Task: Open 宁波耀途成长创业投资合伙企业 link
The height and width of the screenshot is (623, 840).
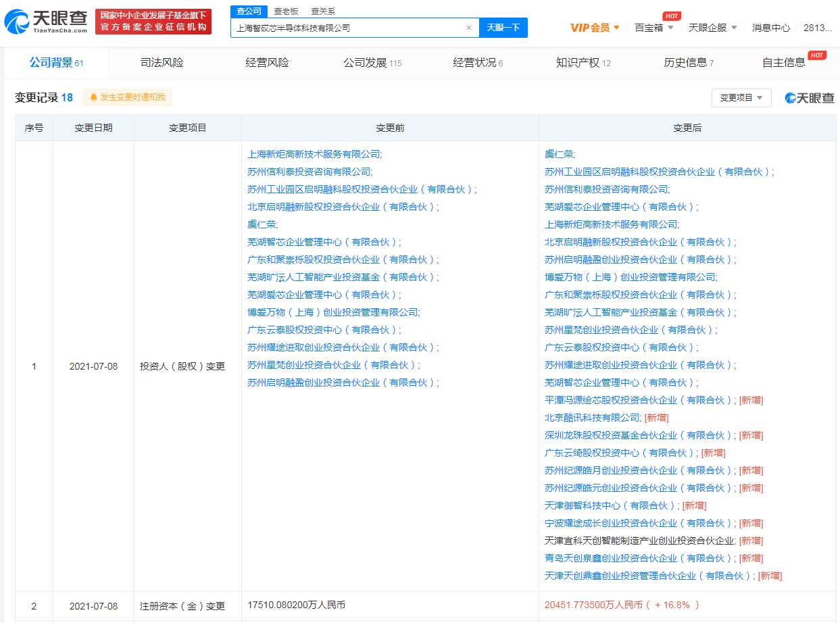Action: 640,523
